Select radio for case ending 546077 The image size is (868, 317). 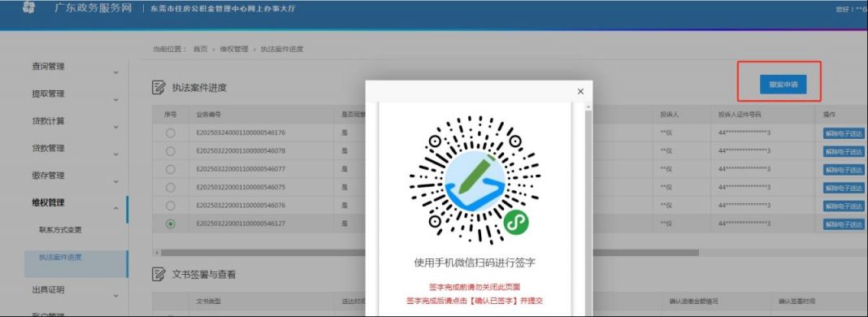pos(171,169)
